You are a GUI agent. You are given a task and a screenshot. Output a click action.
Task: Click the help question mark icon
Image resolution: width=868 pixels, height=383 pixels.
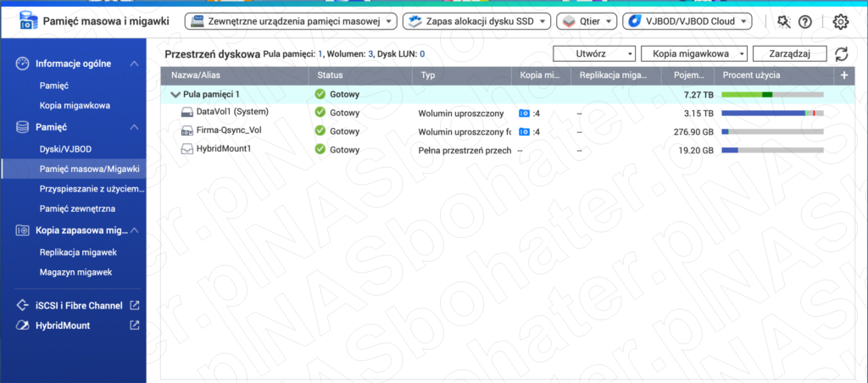[804, 22]
